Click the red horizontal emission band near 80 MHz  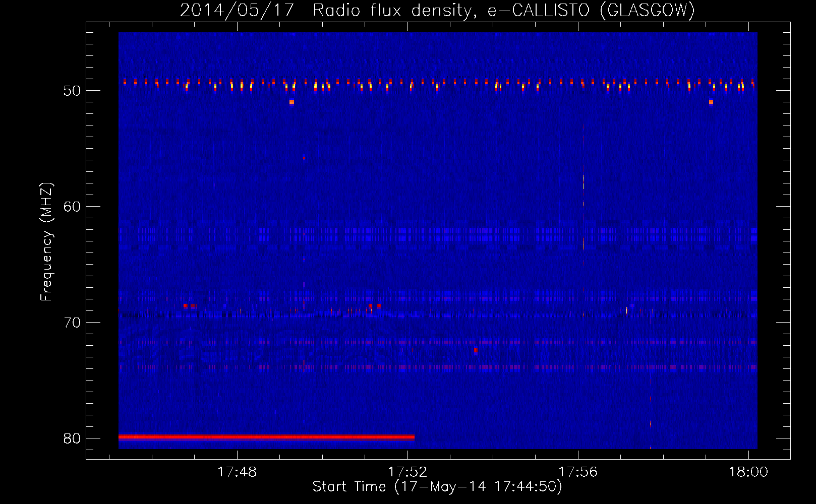click(266, 437)
